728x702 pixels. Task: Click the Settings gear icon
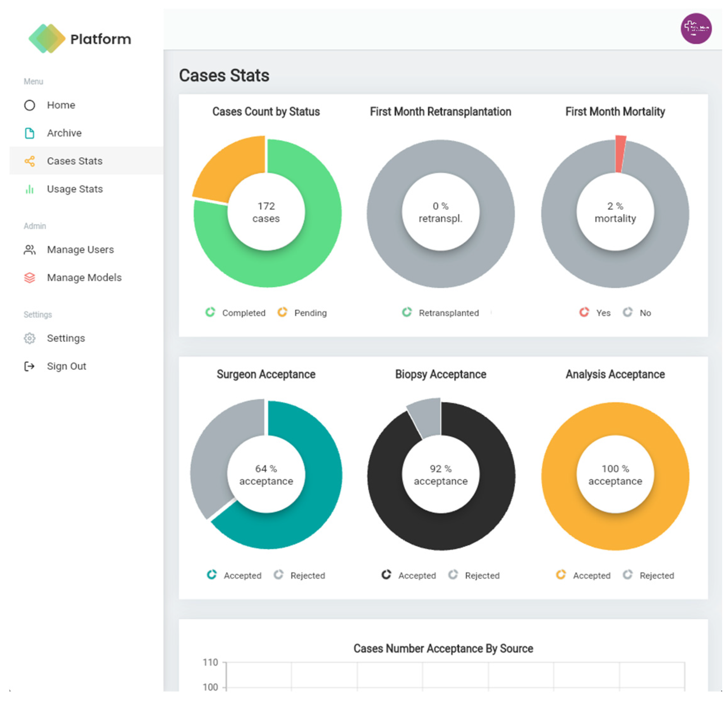[30, 338]
